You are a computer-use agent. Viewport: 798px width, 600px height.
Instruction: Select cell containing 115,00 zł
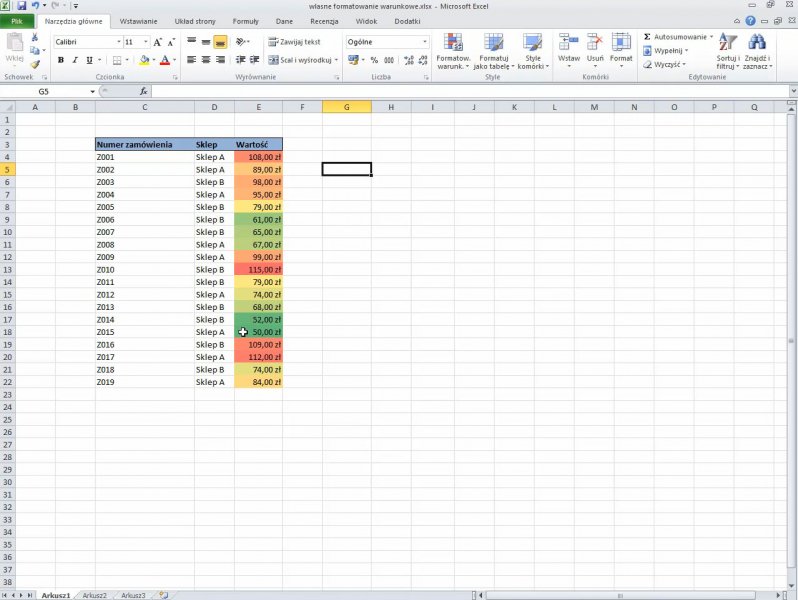pyautogui.click(x=259, y=270)
